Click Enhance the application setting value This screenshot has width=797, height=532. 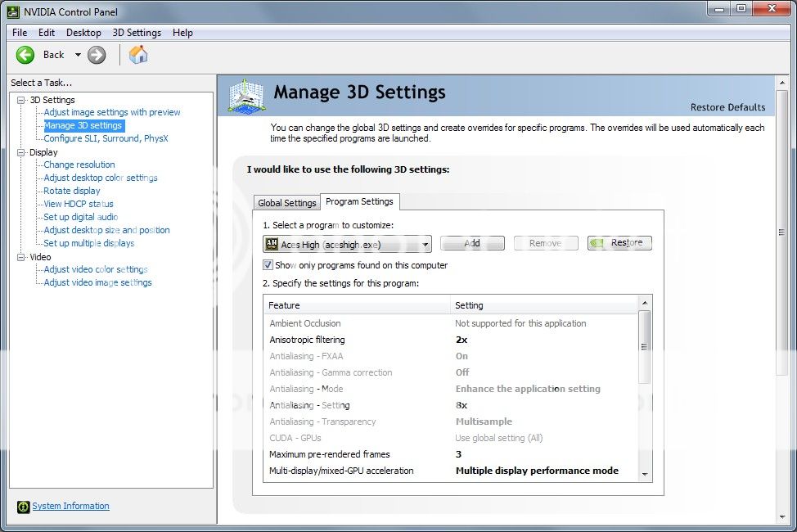pyautogui.click(x=528, y=389)
